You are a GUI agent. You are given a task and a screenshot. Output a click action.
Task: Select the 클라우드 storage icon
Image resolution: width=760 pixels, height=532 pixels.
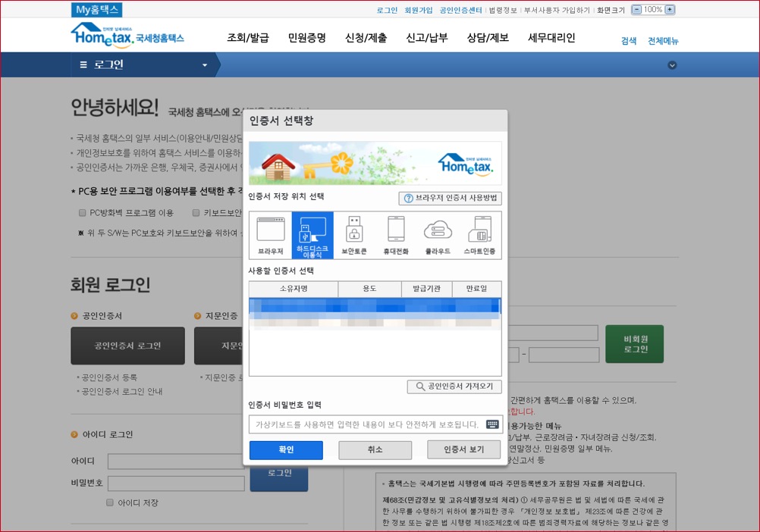click(438, 235)
